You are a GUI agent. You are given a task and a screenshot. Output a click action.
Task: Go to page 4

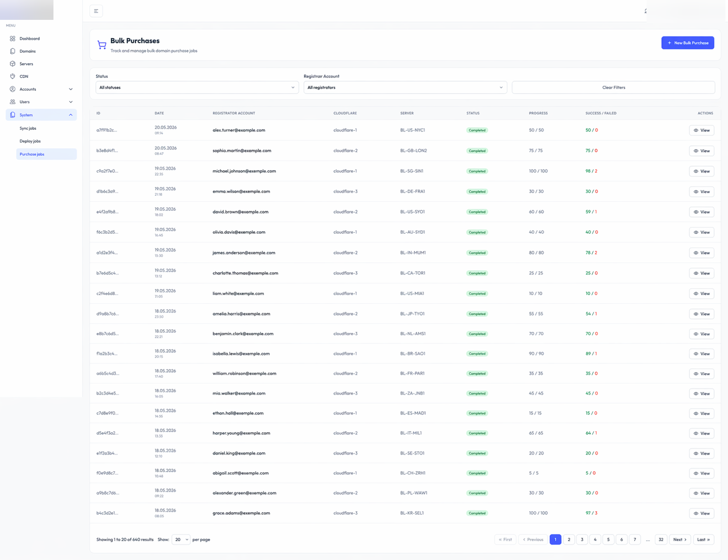595,540
